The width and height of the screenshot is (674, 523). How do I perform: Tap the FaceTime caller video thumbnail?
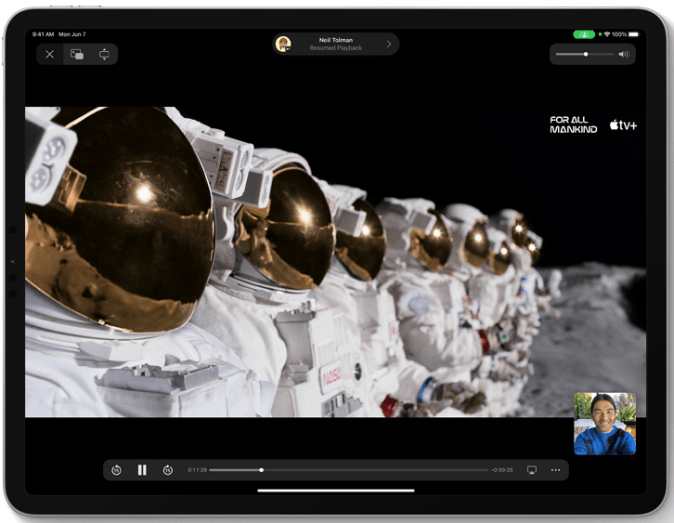[605, 423]
